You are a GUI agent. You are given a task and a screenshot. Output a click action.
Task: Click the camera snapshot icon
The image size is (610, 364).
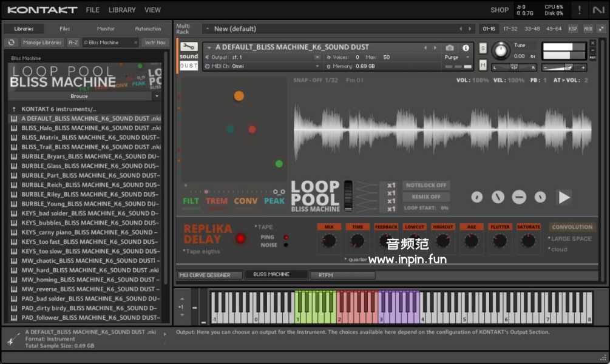pyautogui.click(x=450, y=48)
